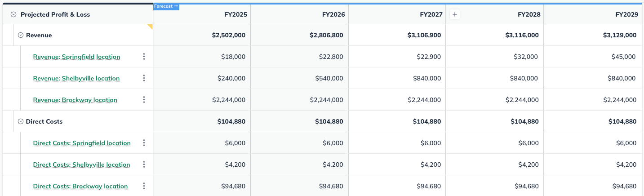Open options menu for Revenue: Springfield location
Viewport: 644px width, 196px height.
[x=144, y=57]
